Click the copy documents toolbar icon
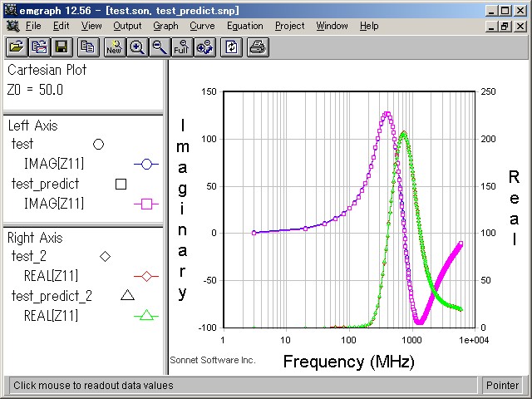The image size is (532, 399). (88, 47)
